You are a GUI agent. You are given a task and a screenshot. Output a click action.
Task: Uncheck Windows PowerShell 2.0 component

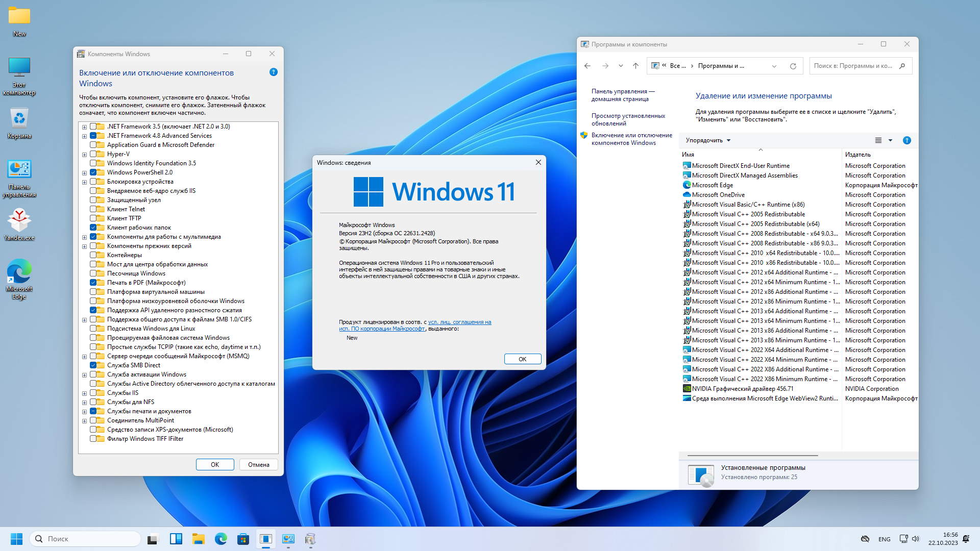click(93, 172)
